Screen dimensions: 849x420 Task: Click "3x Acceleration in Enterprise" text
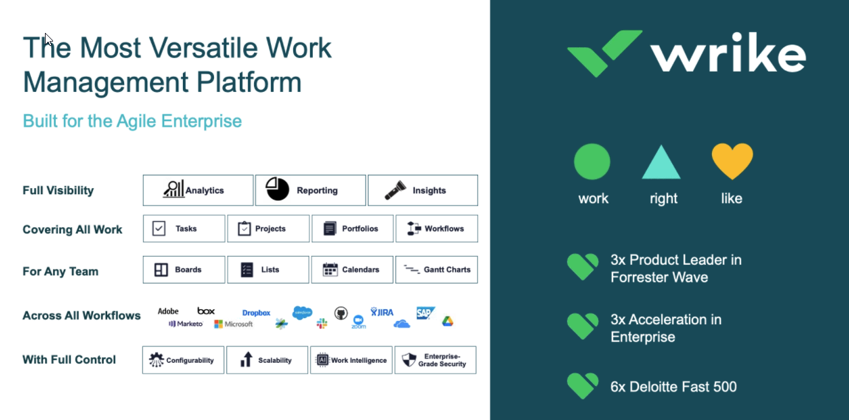pyautogui.click(x=666, y=328)
